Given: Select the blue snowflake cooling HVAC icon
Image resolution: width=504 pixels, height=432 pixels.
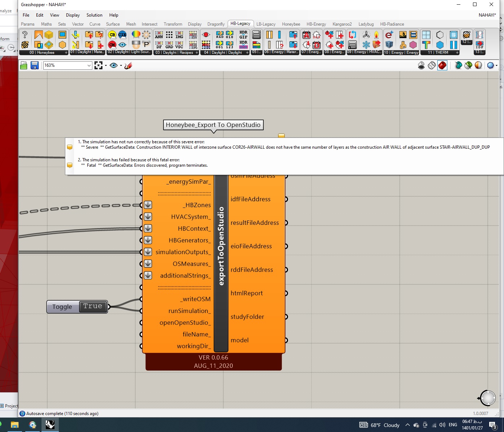Looking at the screenshot, I should click(x=366, y=45).
